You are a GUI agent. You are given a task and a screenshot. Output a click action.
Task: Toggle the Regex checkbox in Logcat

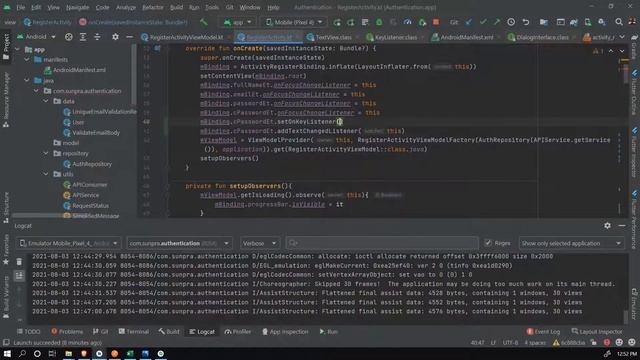(488, 243)
